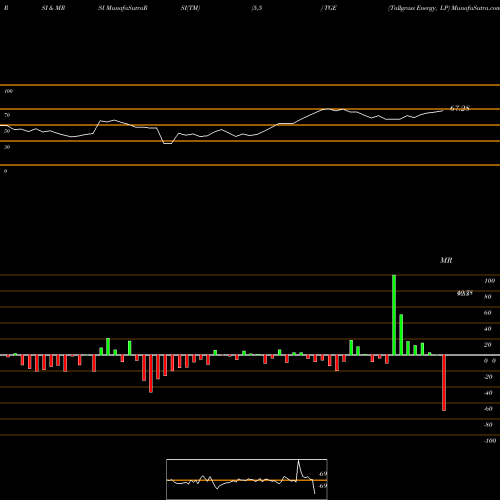Select the "(Tallgrass Energy, LP) MunafaSutra.com" title text
Viewport: 500px width, 500px height.
pos(444,8)
